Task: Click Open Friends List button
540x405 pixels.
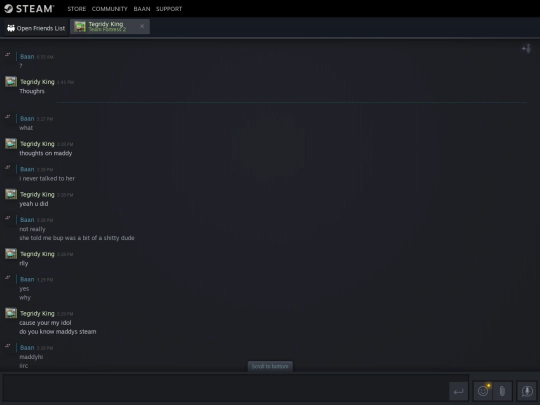Action: point(36,28)
